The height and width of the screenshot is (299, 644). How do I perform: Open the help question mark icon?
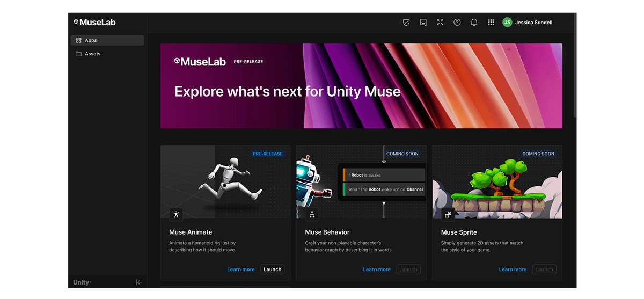457,23
